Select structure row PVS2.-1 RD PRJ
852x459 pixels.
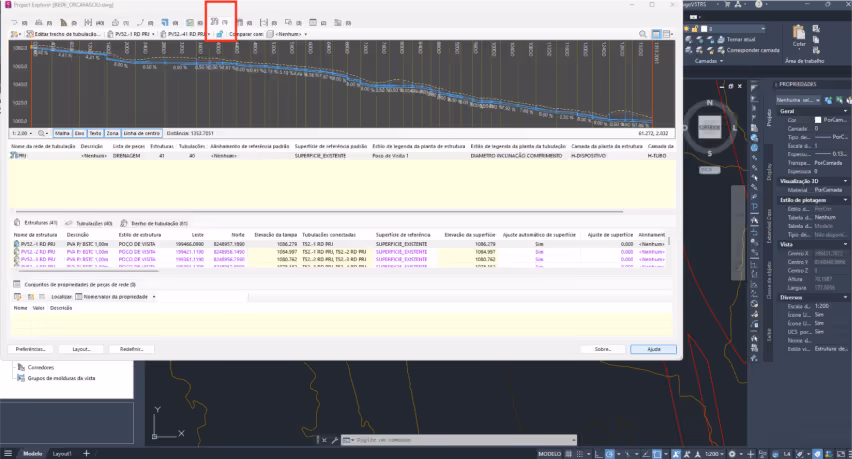click(x=340, y=244)
